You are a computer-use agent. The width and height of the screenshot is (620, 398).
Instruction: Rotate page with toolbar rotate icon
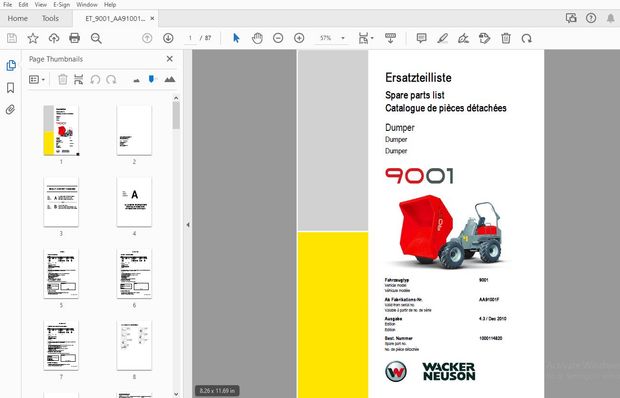pos(526,38)
